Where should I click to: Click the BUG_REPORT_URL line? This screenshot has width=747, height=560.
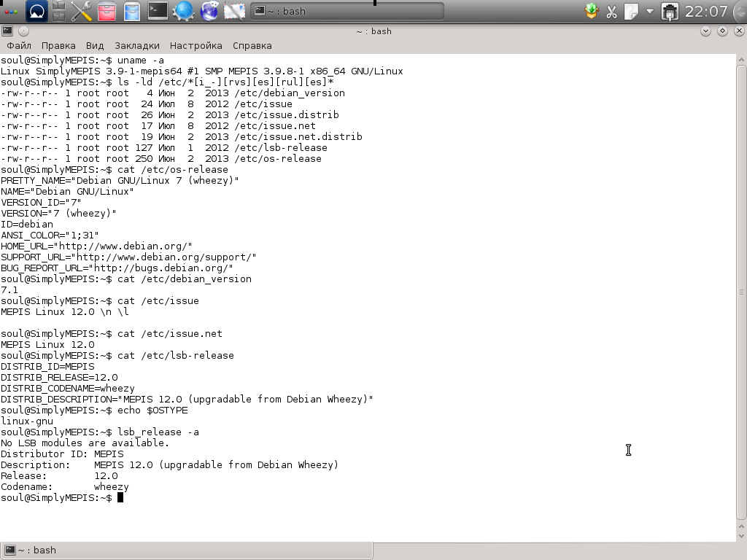click(117, 268)
